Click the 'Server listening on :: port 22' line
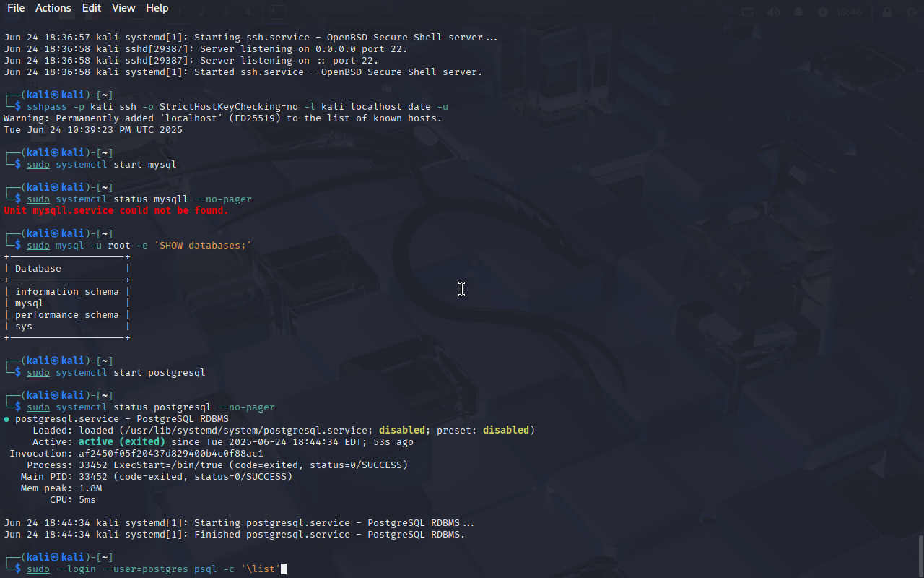Image resolution: width=924 pixels, height=578 pixels. 191,60
